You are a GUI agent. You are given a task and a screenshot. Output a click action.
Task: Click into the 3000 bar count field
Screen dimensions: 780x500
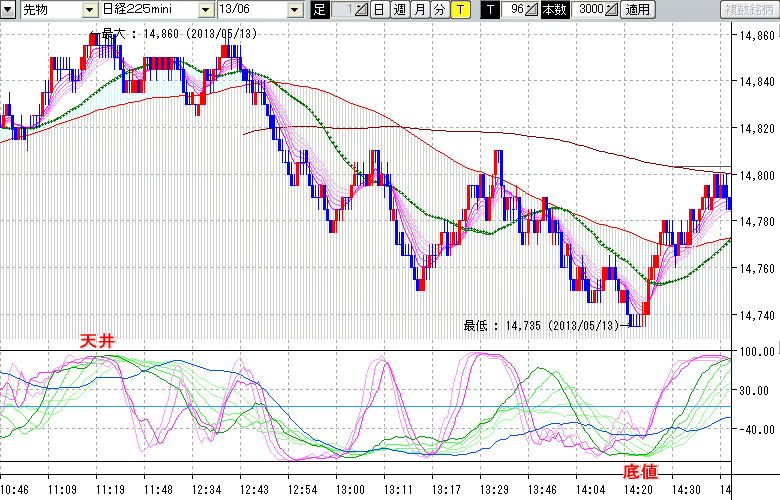click(589, 10)
